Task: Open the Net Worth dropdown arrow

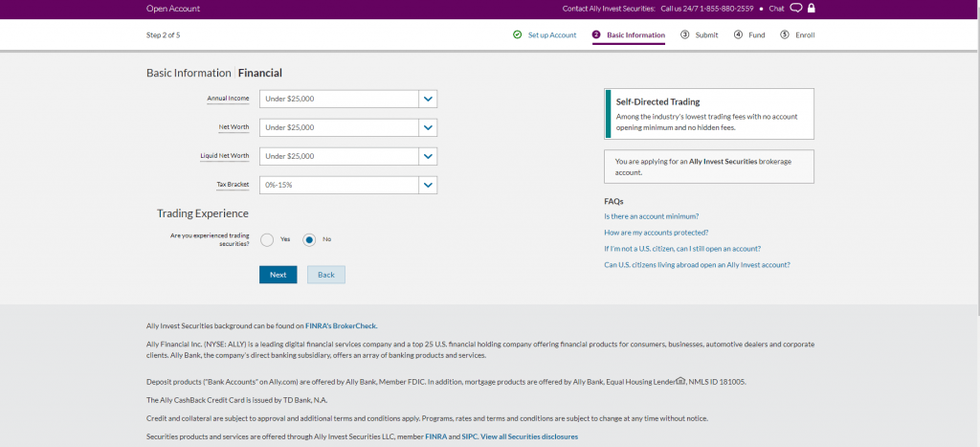Action: pyautogui.click(x=429, y=127)
